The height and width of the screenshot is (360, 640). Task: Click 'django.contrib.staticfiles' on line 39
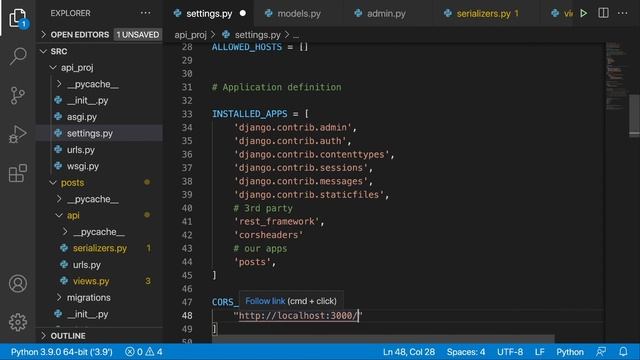click(x=309, y=195)
